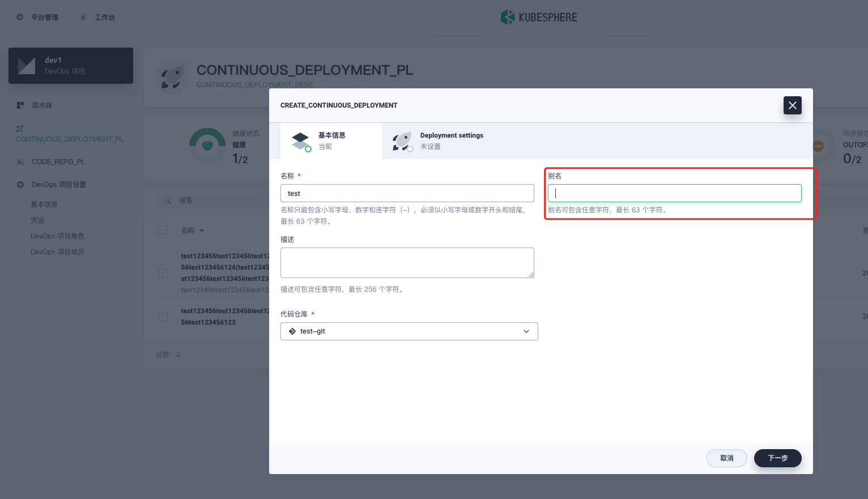Click the KubeSphere logo
This screenshot has width=868, height=499.
coord(539,17)
